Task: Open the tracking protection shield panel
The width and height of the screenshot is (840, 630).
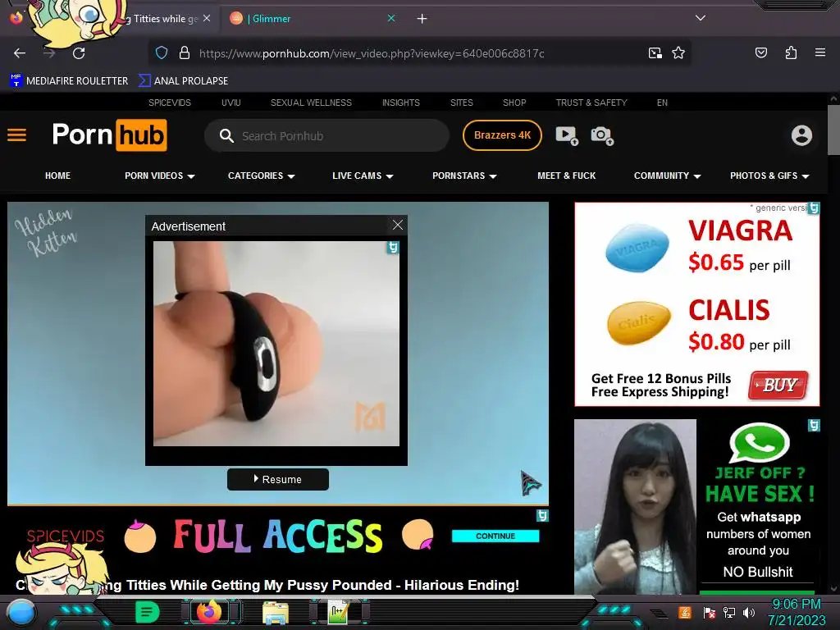Action: click(162, 53)
